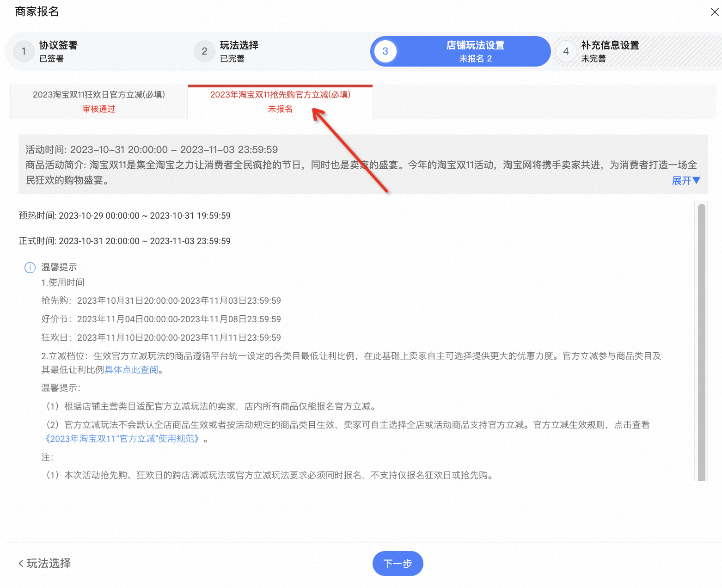Click the 下一步 button
722x588 pixels.
tap(398, 563)
